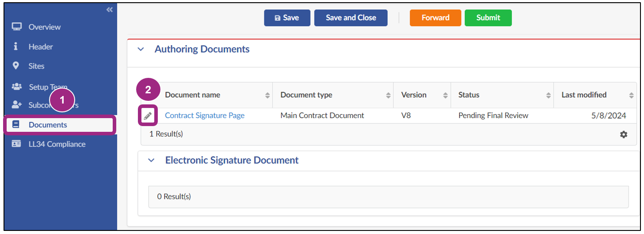The height and width of the screenshot is (234, 644).
Task: Sort by Last modified column arrows
Action: [632, 96]
